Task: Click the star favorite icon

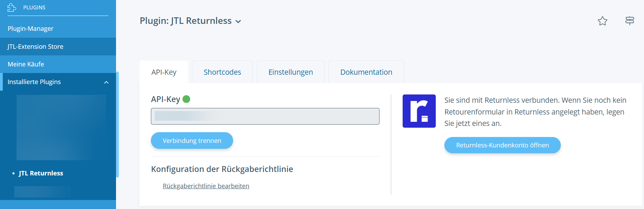Action: coord(602,21)
